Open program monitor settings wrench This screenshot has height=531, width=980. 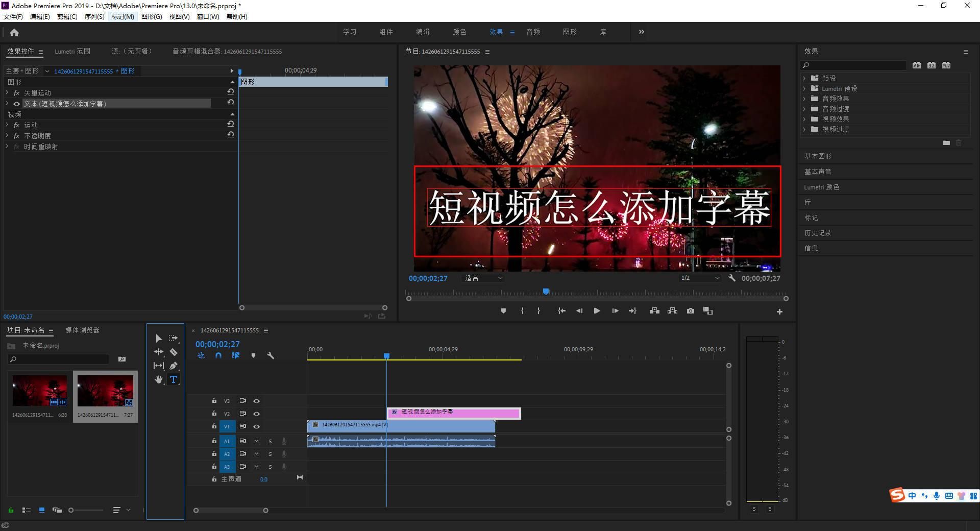[x=732, y=278]
